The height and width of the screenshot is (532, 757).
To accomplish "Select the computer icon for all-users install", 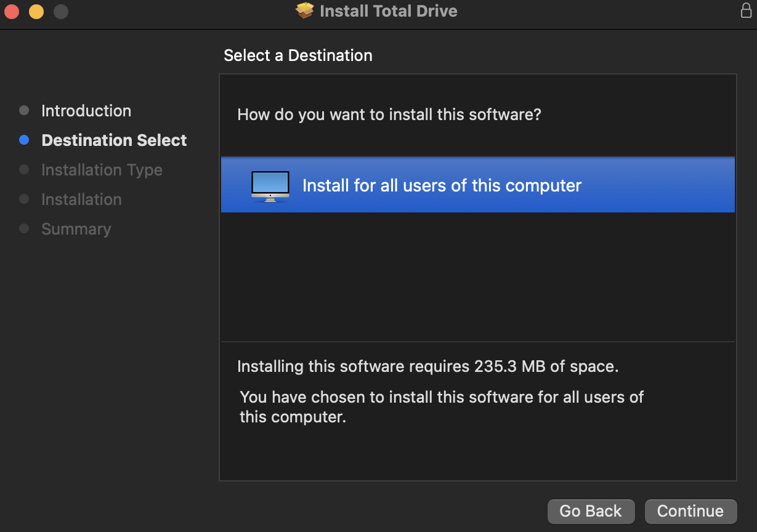I will (270, 184).
